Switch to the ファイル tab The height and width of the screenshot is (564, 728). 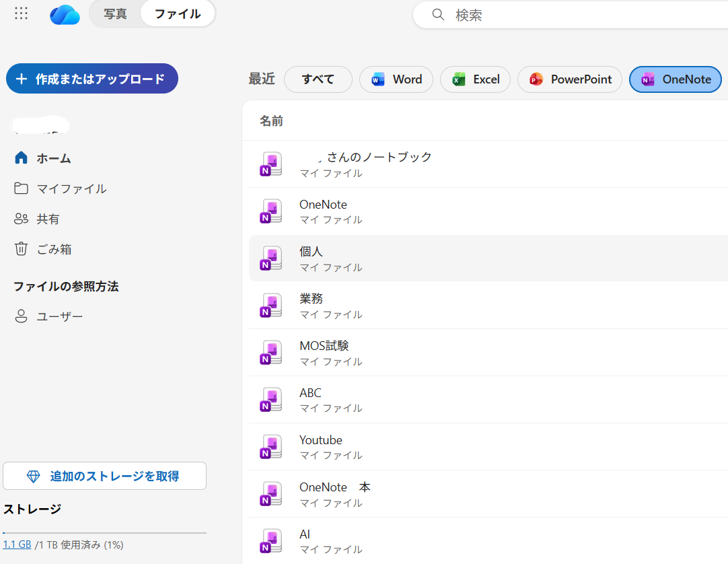177,13
